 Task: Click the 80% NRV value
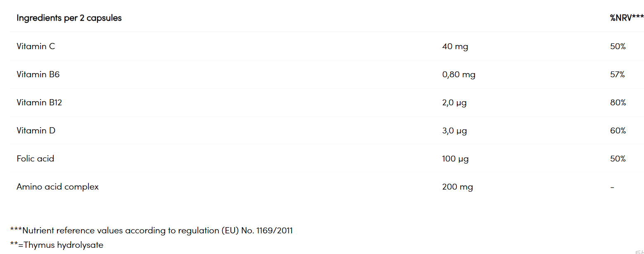tap(618, 102)
